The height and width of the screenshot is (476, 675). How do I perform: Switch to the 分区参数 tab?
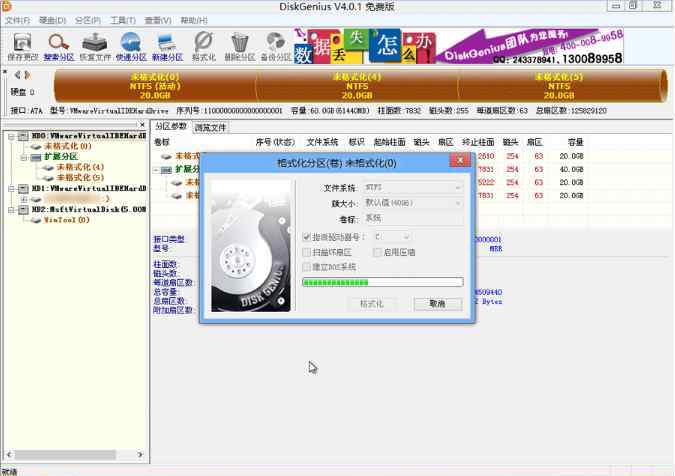(171, 127)
